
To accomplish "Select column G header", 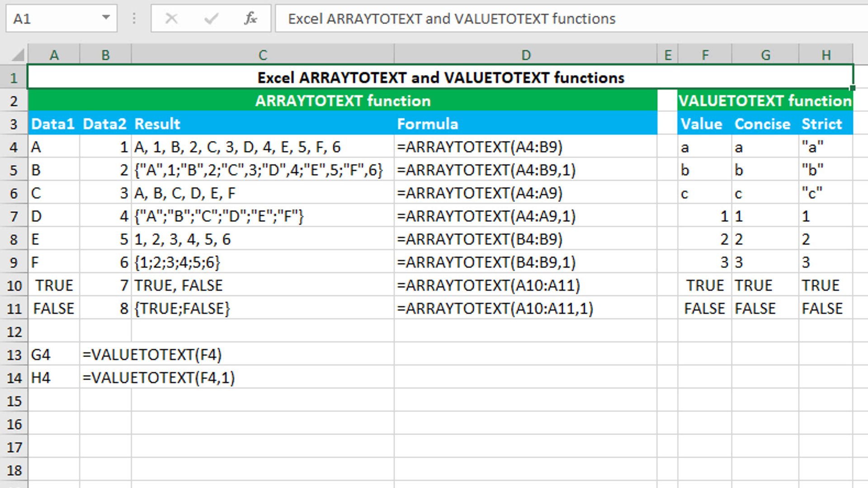I will [x=765, y=55].
